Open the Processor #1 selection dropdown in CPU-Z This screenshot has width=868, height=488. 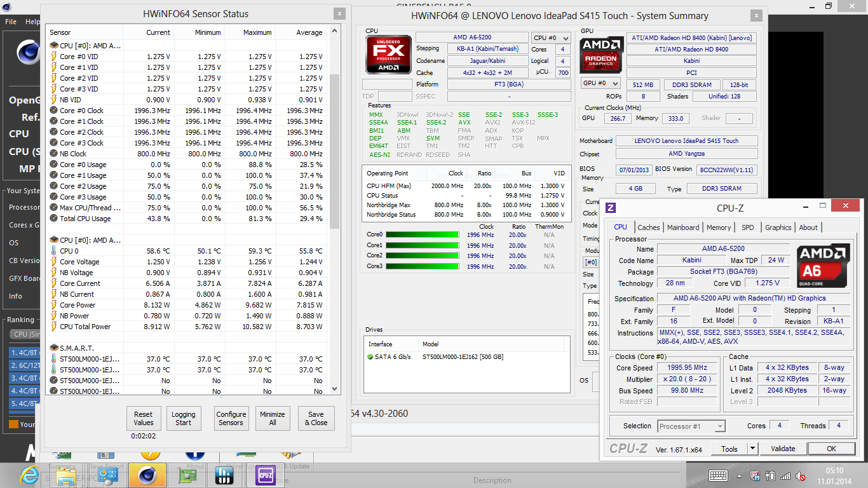[x=691, y=426]
